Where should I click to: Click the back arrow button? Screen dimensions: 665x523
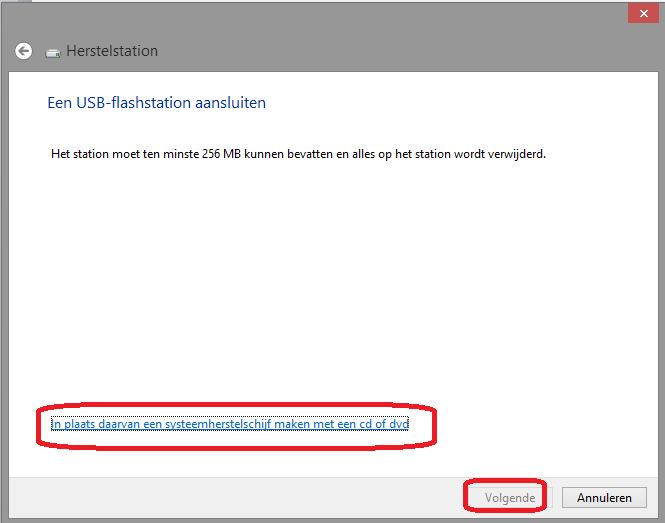pos(23,51)
